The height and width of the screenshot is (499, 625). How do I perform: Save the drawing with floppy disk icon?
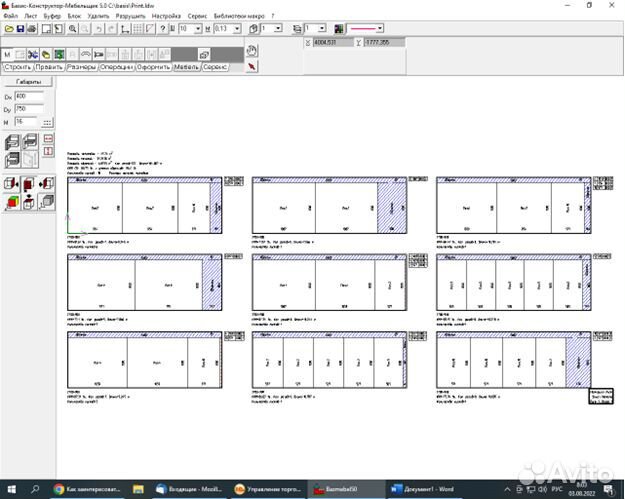tap(21, 29)
